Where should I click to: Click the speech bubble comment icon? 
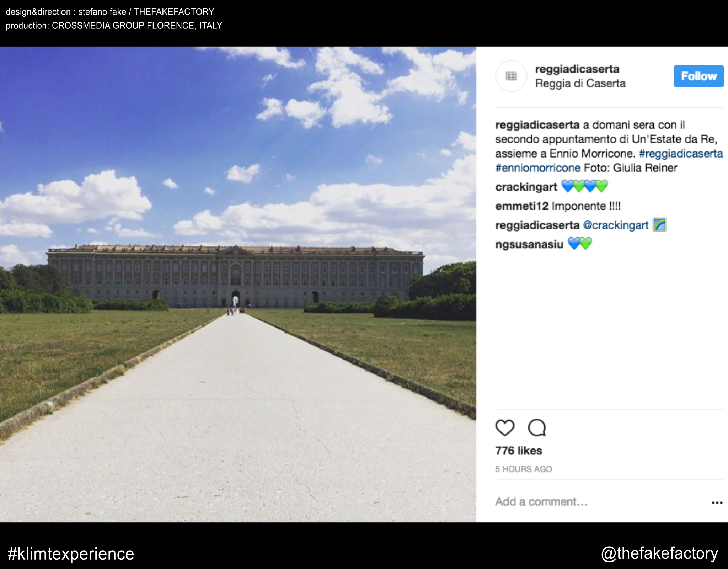(537, 428)
